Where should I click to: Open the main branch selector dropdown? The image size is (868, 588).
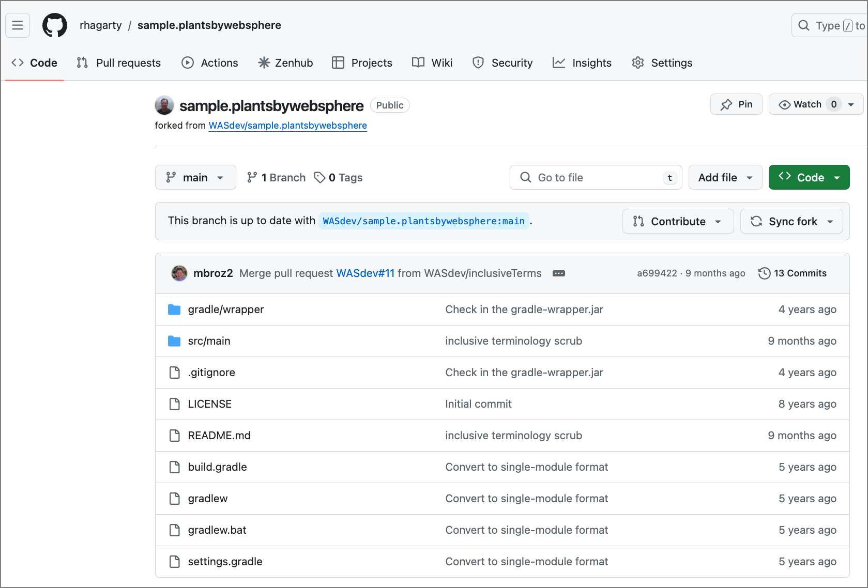[195, 178]
